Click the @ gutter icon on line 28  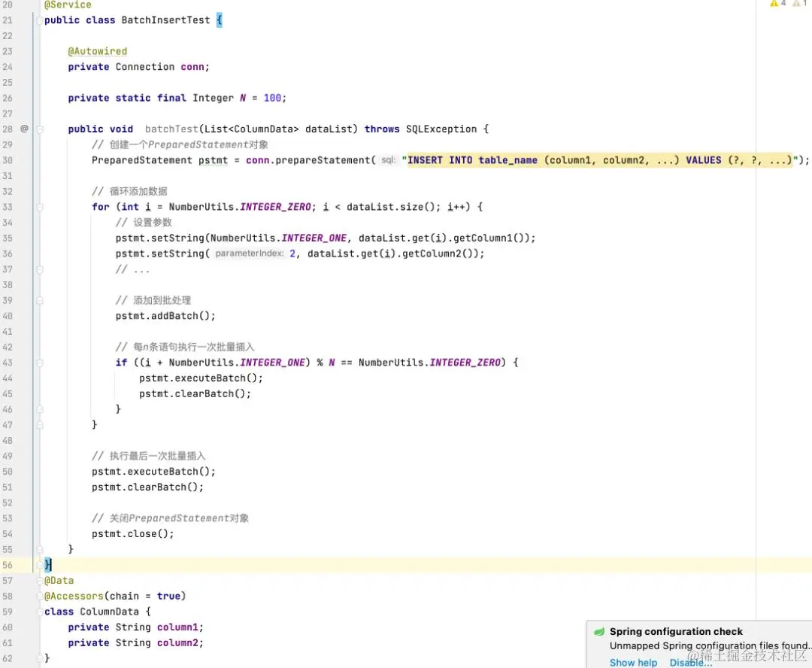click(x=24, y=129)
